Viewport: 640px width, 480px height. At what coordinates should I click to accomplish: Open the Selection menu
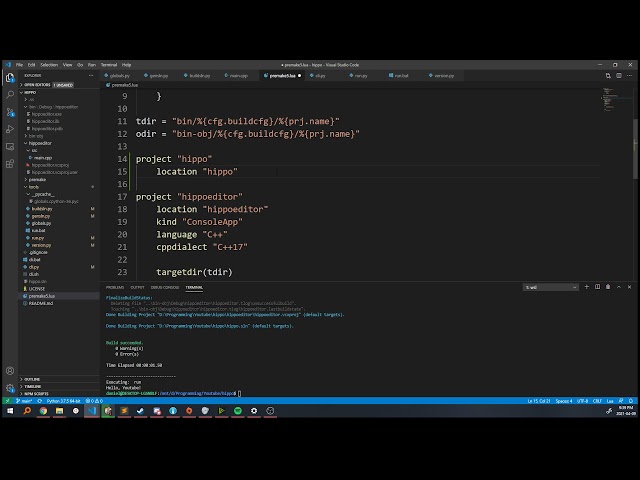point(49,65)
